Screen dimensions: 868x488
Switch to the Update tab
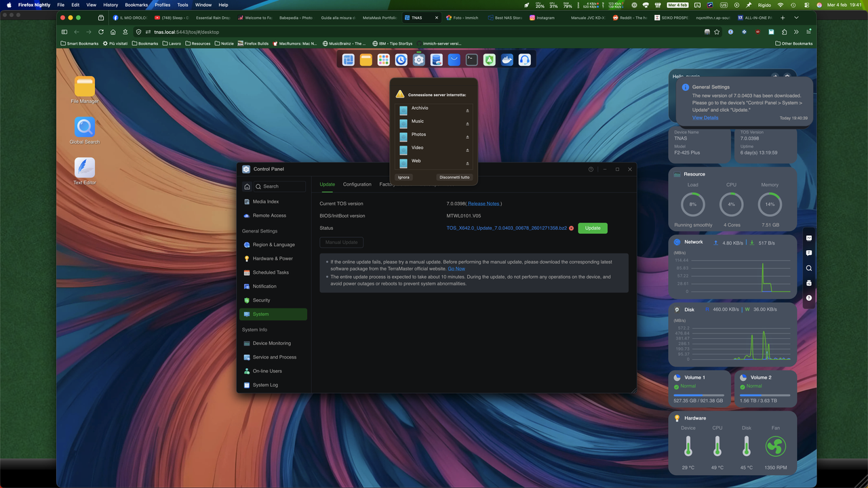(x=327, y=184)
